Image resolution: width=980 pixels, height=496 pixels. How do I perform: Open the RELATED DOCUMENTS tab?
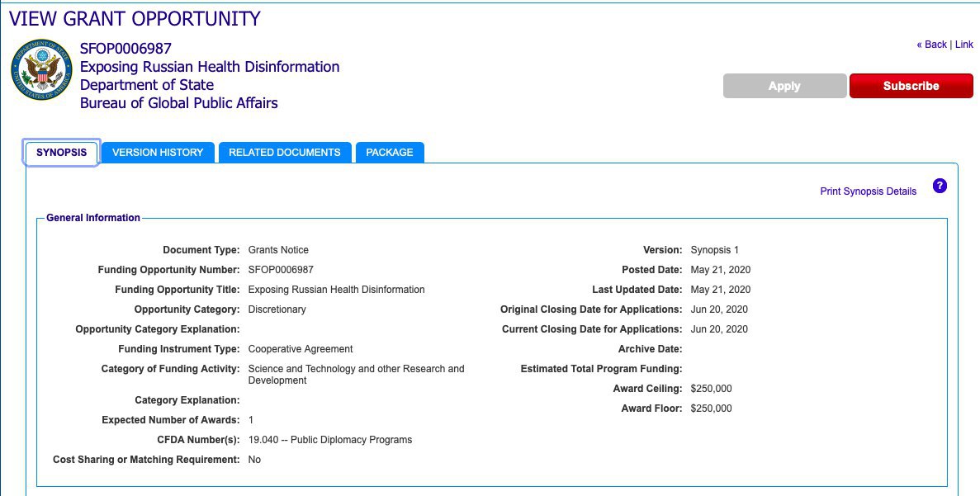(x=284, y=153)
